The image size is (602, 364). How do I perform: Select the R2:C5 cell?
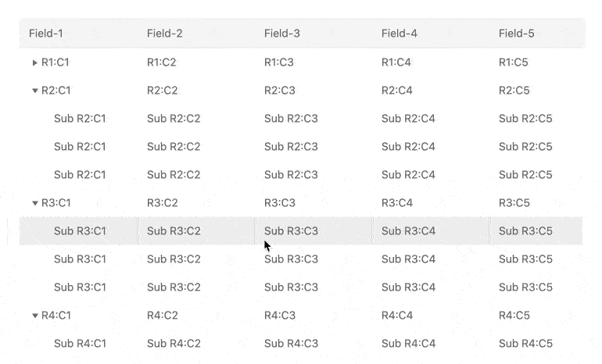click(514, 91)
